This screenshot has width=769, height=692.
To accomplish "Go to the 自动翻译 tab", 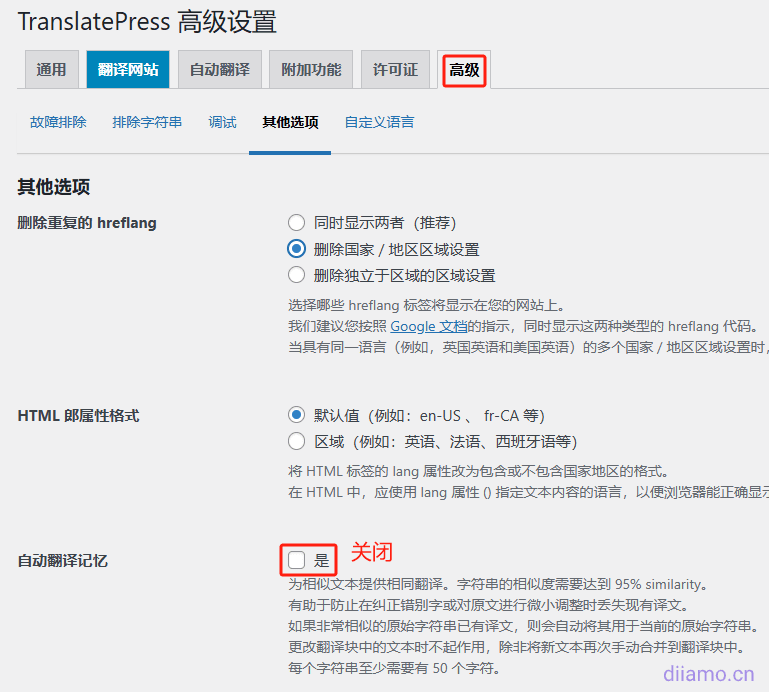I will point(220,70).
